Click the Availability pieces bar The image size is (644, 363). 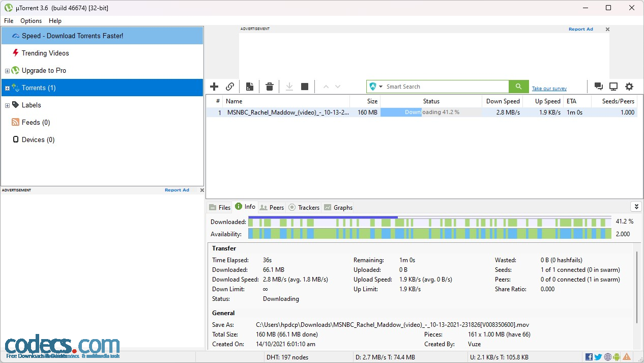(x=430, y=234)
